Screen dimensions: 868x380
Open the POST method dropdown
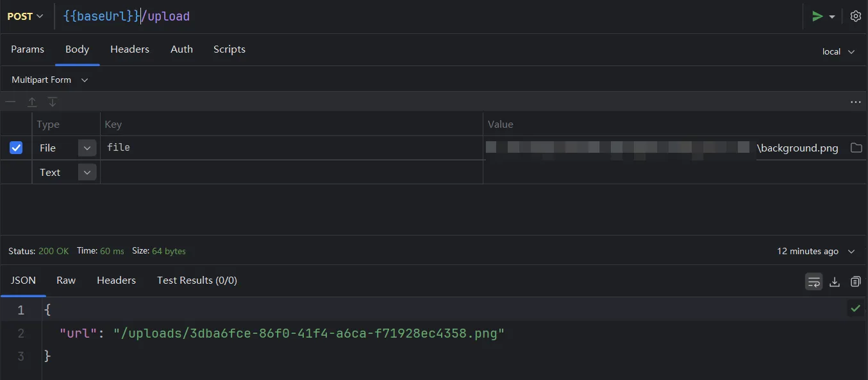25,17
